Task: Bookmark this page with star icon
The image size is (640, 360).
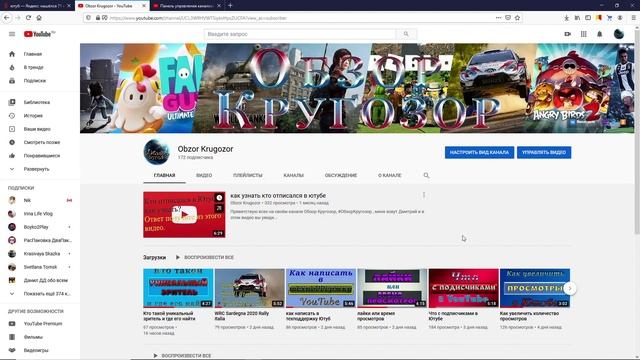Action: (517, 18)
